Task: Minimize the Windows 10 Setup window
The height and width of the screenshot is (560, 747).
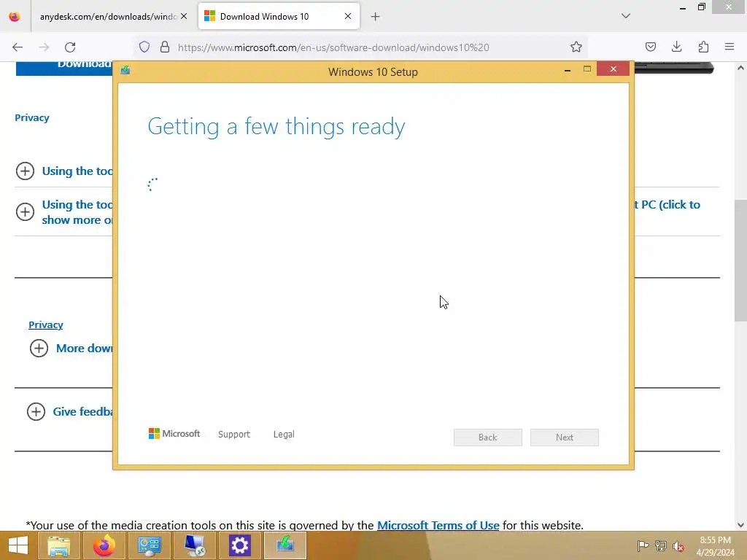Action: click(568, 70)
